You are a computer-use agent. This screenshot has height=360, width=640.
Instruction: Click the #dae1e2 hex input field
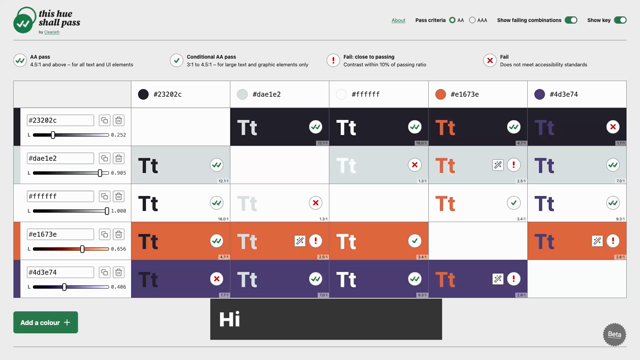(60, 158)
